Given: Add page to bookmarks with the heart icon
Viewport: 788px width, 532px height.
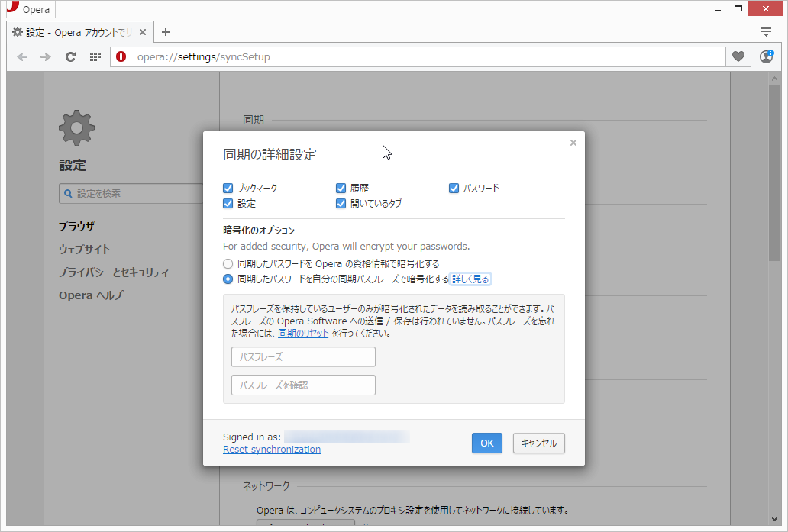Looking at the screenshot, I should (738, 56).
